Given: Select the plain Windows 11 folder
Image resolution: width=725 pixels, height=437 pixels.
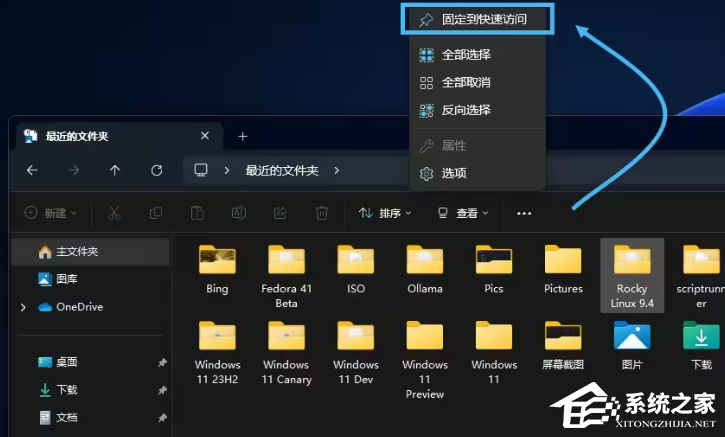Looking at the screenshot, I should (494, 353).
